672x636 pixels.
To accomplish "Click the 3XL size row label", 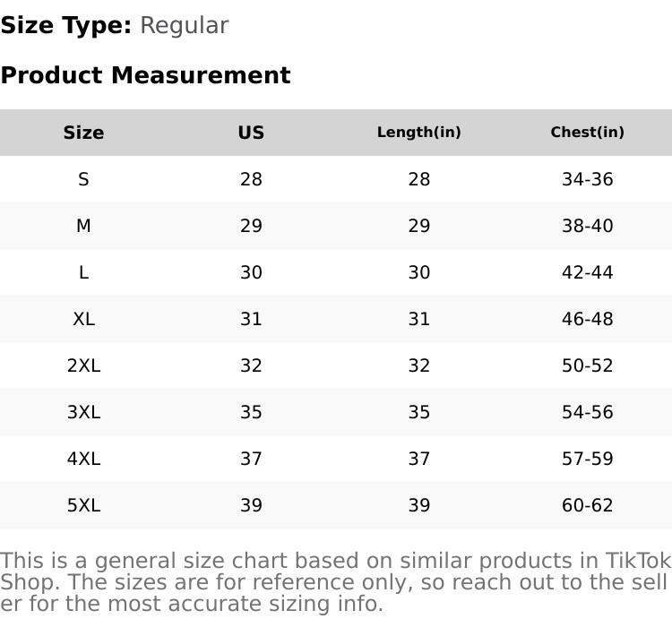I will (x=83, y=412).
